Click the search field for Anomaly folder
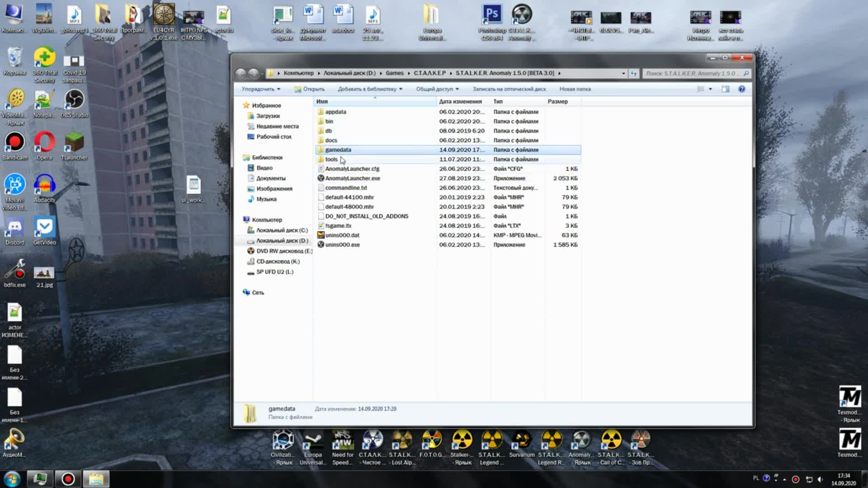 point(692,73)
